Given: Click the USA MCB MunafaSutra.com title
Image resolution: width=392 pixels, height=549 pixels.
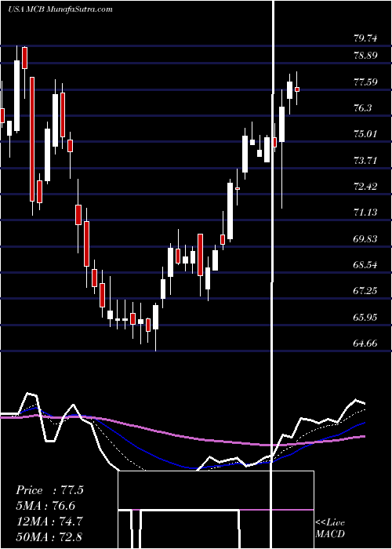Looking at the screenshot, I should point(60,9).
